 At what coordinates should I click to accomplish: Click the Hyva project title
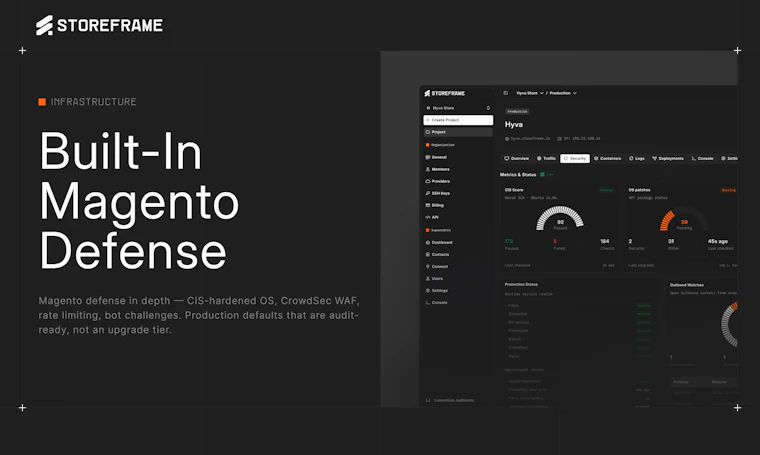click(x=514, y=125)
